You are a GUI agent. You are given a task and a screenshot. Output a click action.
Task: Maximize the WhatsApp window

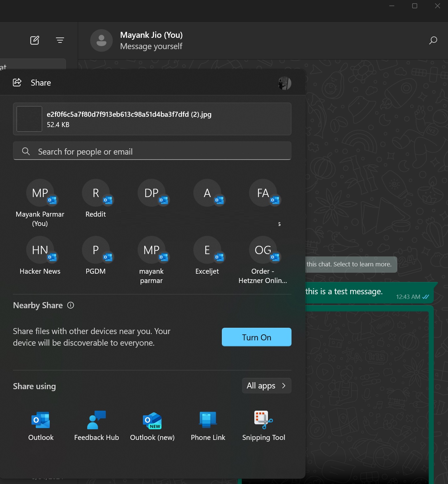pyautogui.click(x=415, y=6)
